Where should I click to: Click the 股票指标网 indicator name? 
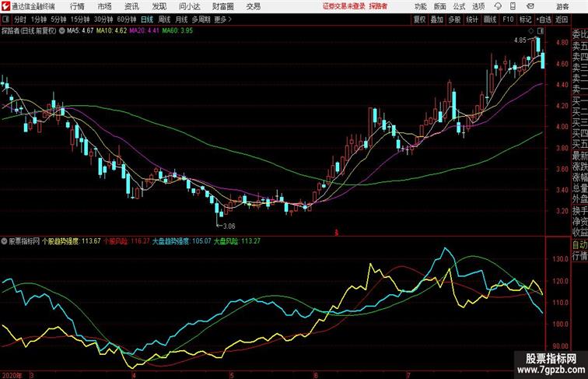point(24,241)
